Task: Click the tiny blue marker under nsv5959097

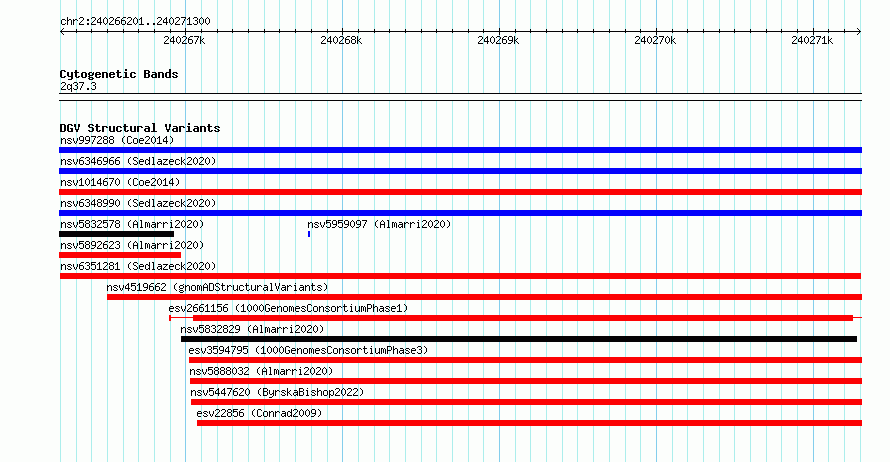Action: pyautogui.click(x=309, y=234)
